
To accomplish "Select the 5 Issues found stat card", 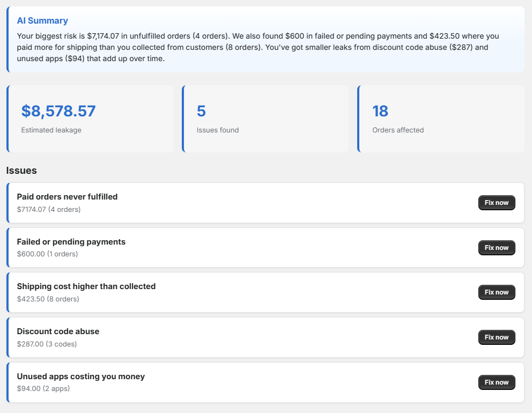I will [265, 119].
